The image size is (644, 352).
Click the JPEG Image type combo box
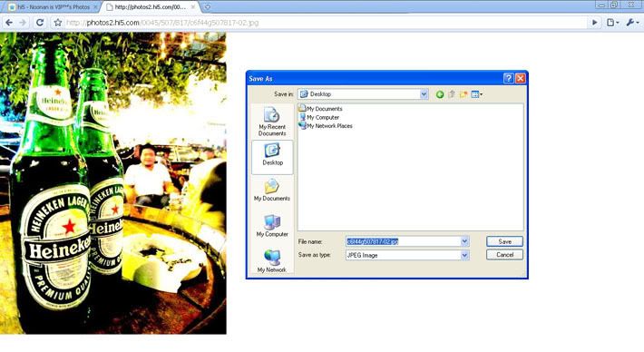click(407, 255)
